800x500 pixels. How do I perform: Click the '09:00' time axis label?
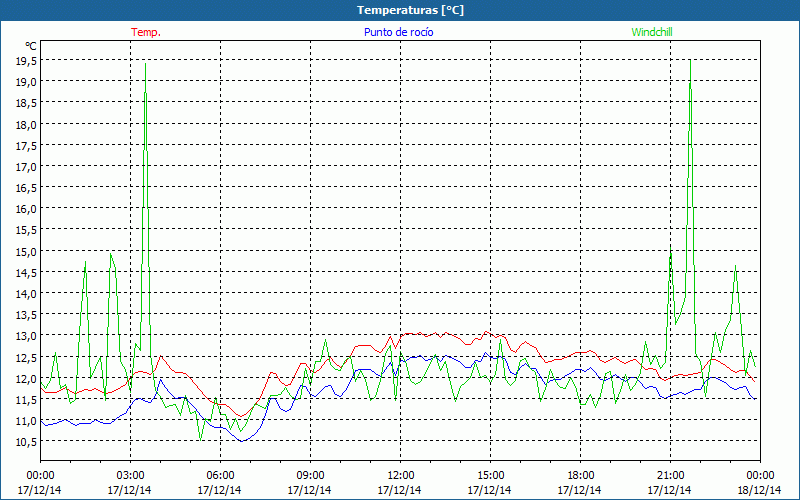pyautogui.click(x=310, y=476)
